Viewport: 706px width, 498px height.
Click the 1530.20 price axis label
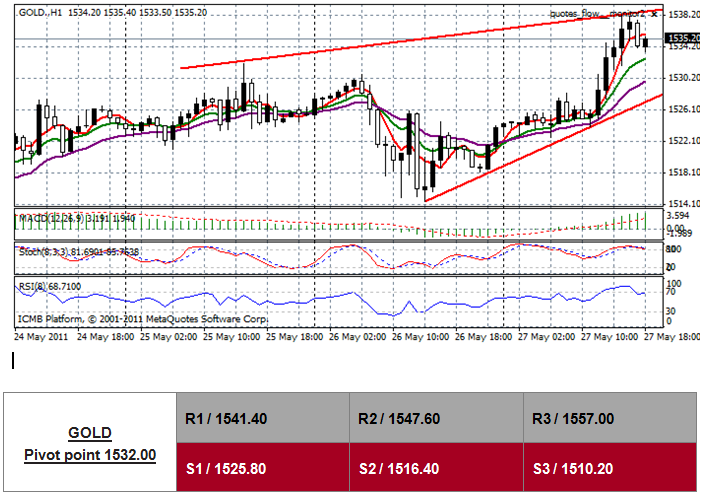[x=684, y=78]
